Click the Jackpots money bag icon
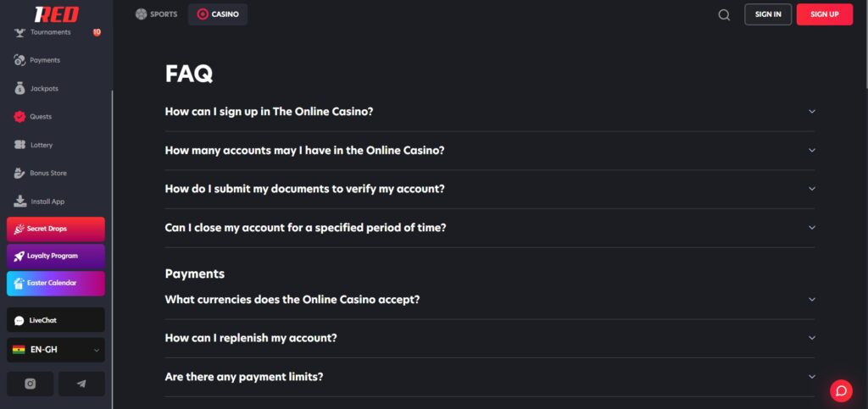 click(x=20, y=88)
